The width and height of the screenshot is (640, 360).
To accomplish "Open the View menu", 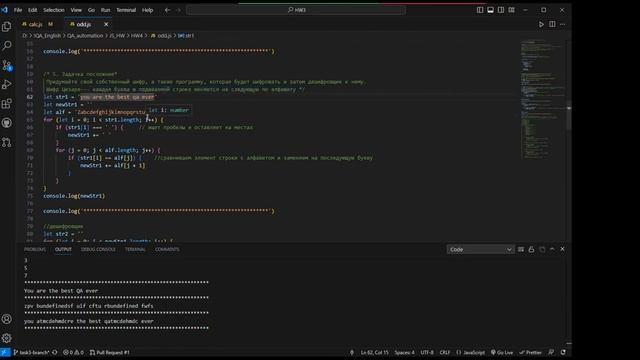I will click(76, 10).
